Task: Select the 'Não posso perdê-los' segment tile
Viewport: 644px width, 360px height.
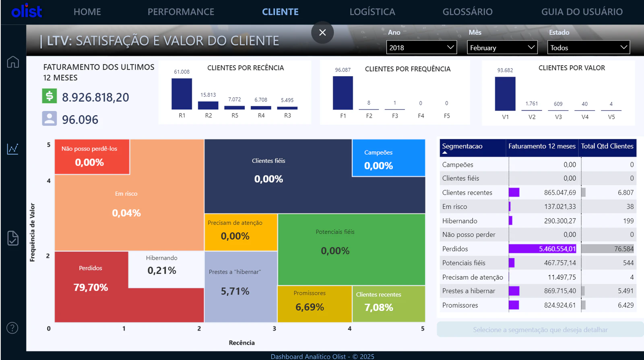Action: coord(92,157)
